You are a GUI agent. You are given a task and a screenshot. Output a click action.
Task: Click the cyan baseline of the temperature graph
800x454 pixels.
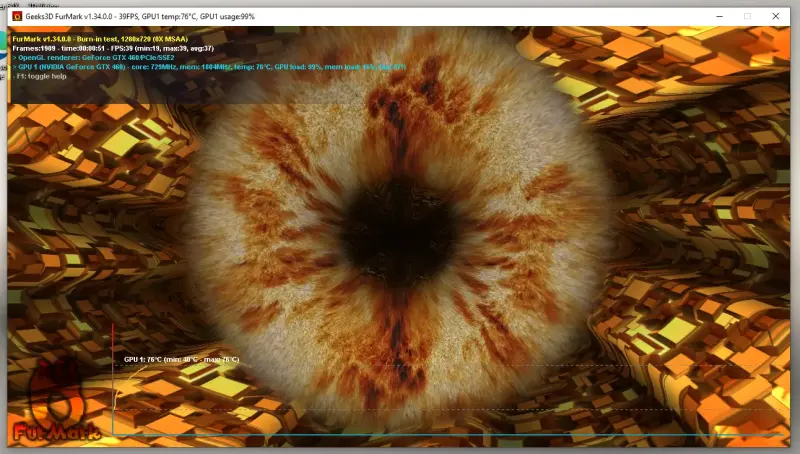point(450,436)
